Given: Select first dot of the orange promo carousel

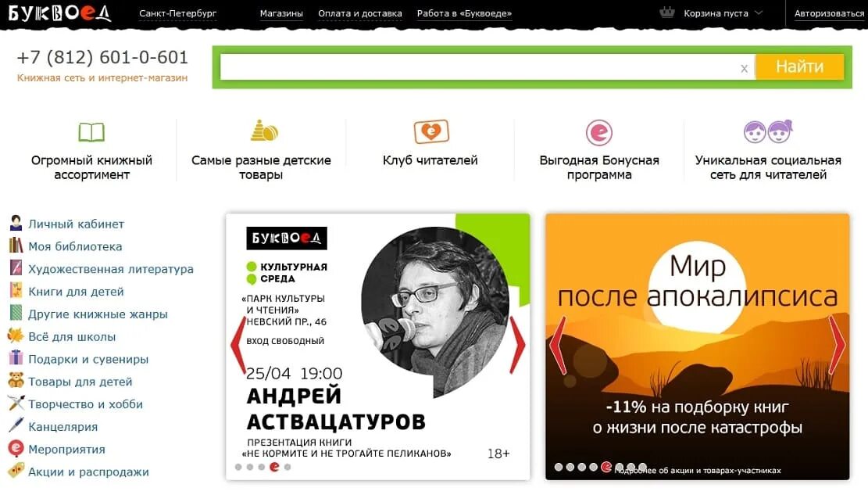Looking at the screenshot, I should pos(559,468).
